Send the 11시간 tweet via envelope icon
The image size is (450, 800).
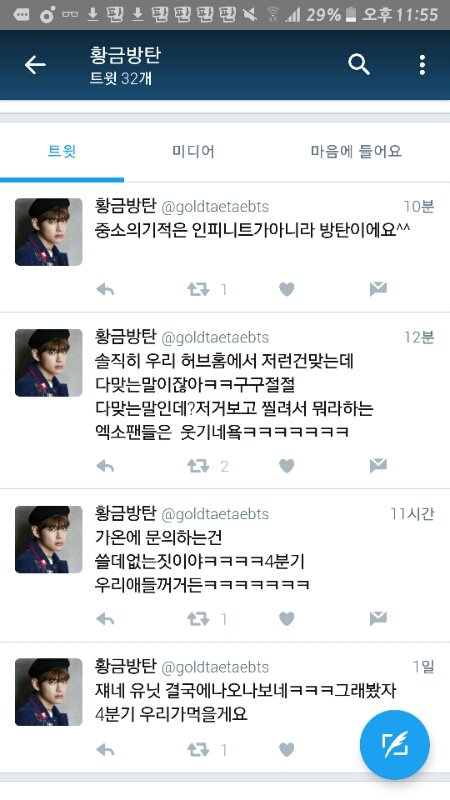coord(378,618)
